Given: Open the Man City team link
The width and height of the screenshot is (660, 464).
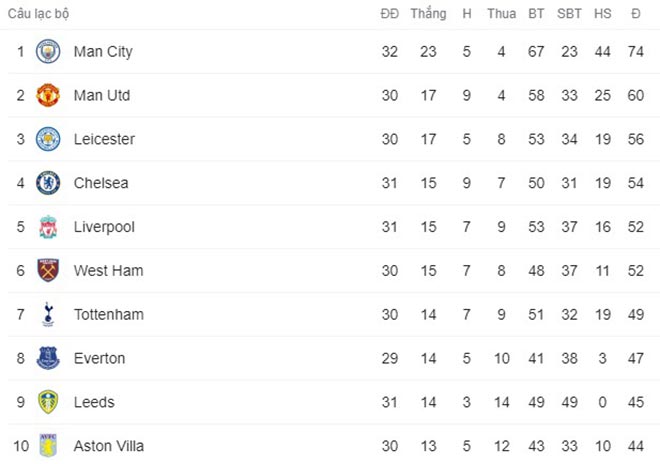Looking at the screenshot, I should coord(103,51).
